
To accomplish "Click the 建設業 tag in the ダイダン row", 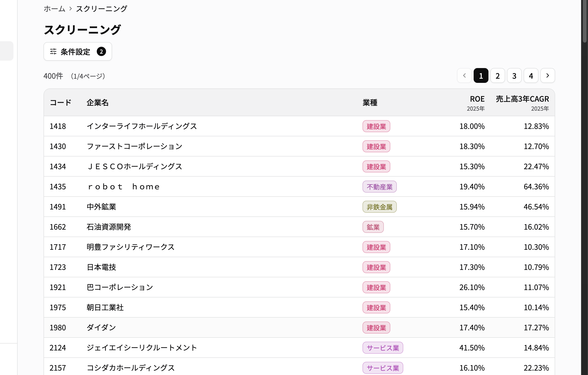I will (x=376, y=328).
